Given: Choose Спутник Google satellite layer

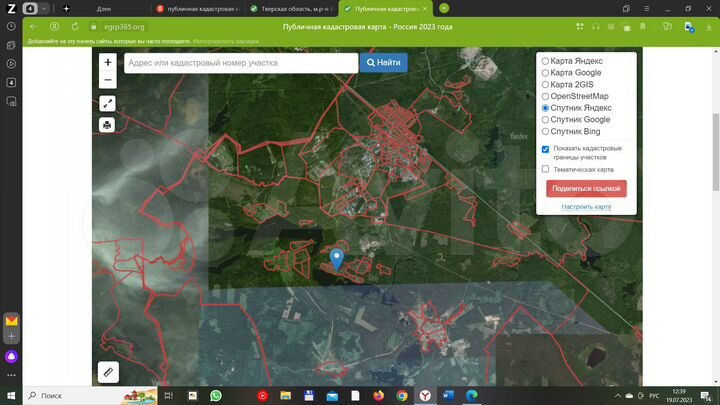Looking at the screenshot, I should click(x=545, y=120).
